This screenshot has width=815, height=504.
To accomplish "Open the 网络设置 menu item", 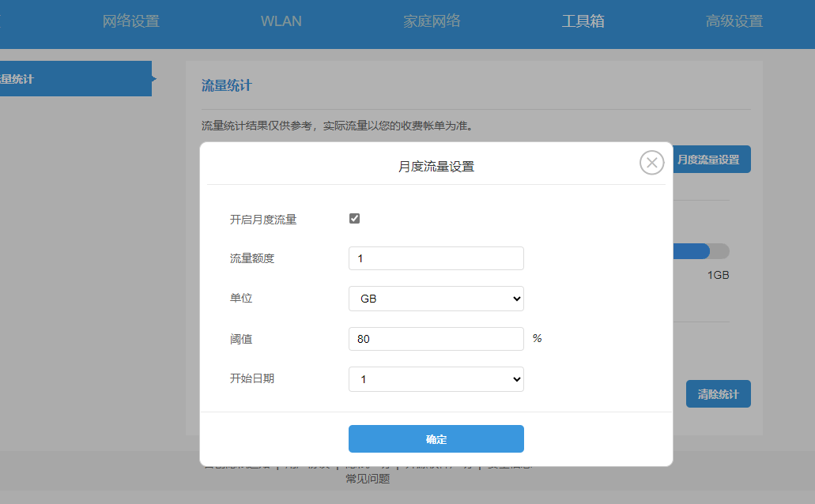I will point(130,21).
